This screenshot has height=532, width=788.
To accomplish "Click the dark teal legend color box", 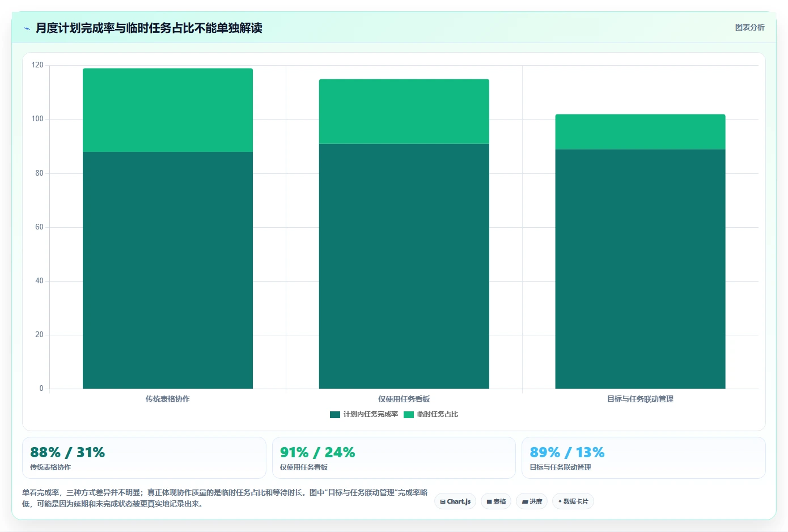I will tap(335, 415).
